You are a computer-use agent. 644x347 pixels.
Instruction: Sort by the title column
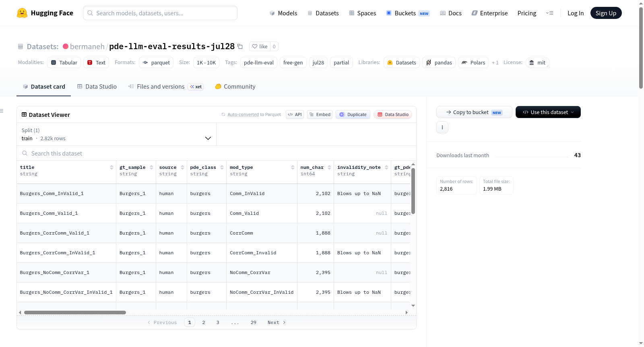[111, 167]
